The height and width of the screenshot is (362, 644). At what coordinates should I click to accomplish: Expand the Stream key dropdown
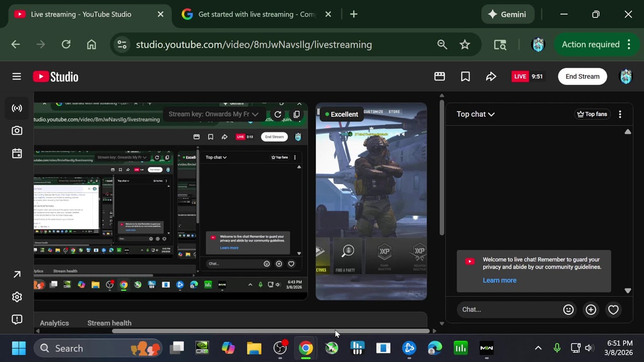(213, 114)
